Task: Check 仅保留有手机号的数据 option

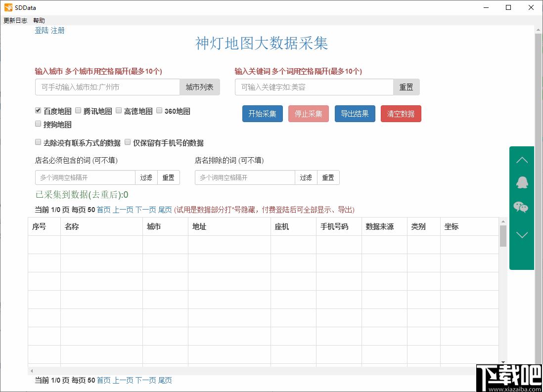Action: tap(128, 142)
